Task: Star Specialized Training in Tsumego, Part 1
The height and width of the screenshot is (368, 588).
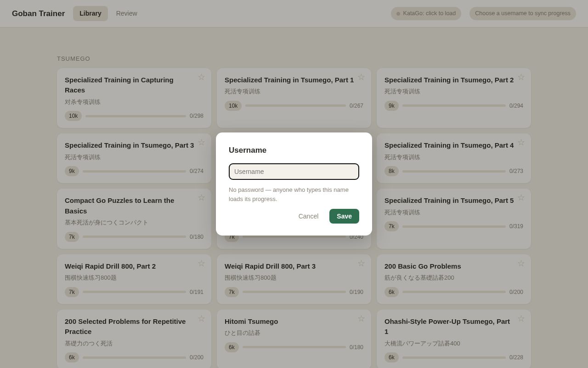Action: [x=361, y=77]
